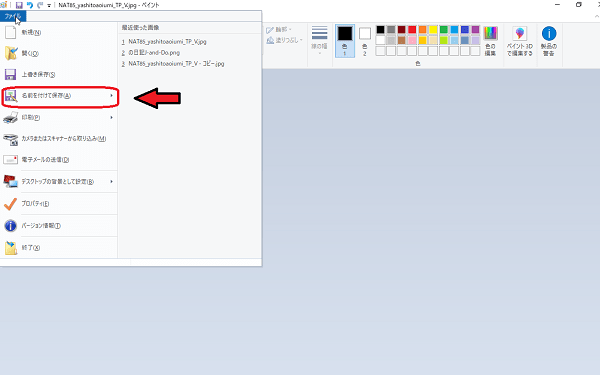Pick the pink color swatch

pyautogui.click(x=412, y=40)
